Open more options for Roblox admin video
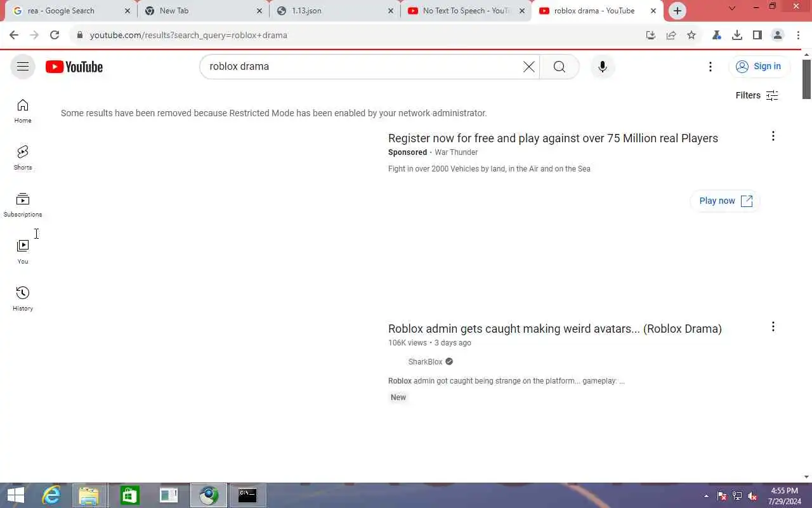The width and height of the screenshot is (812, 508). pyautogui.click(x=773, y=326)
